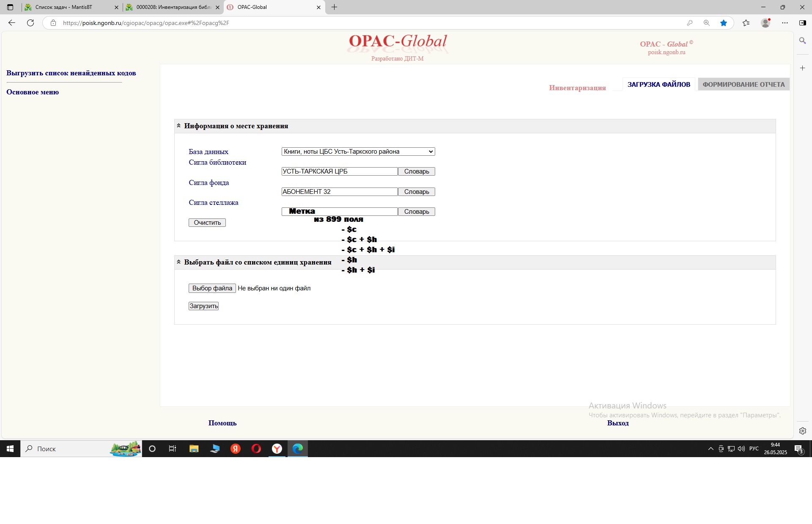Click the Очистить button

tap(207, 223)
